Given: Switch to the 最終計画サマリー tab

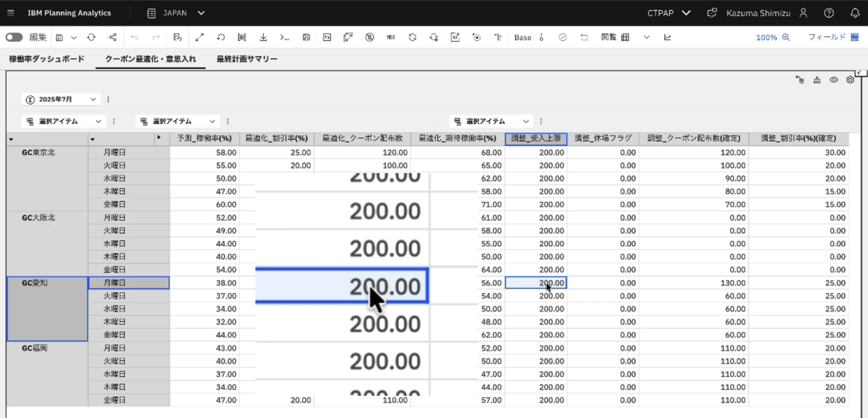Looking at the screenshot, I should (247, 59).
